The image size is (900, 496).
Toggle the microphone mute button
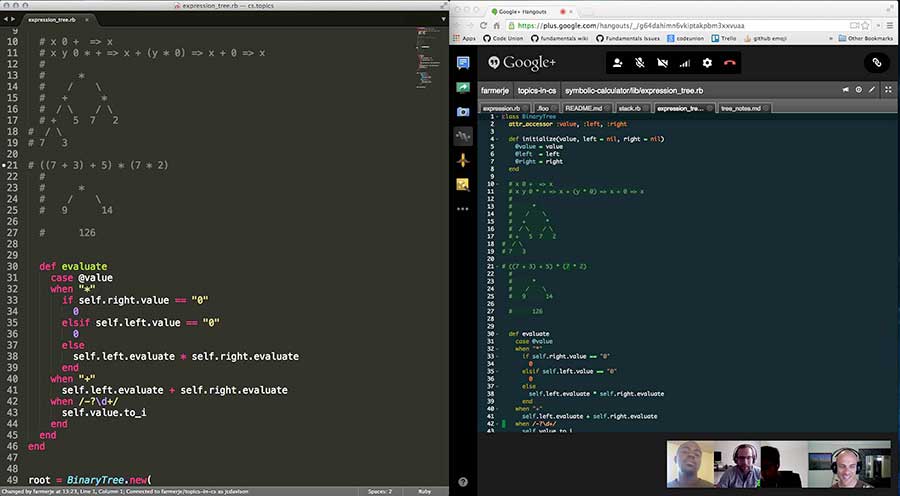640,62
